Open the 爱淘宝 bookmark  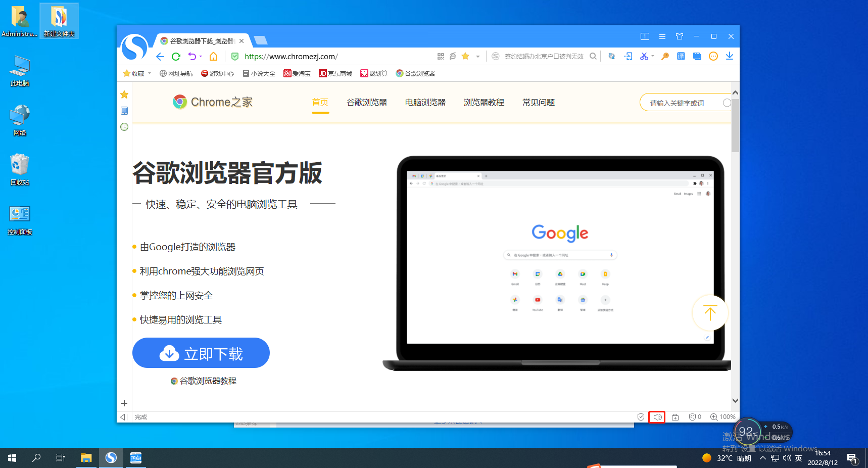[x=297, y=73]
